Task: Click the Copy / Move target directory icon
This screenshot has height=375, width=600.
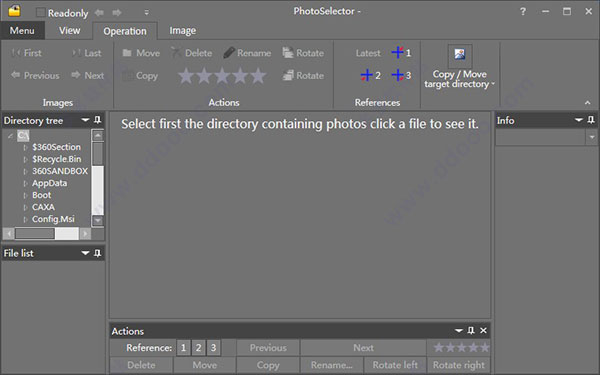Action: 460,55
